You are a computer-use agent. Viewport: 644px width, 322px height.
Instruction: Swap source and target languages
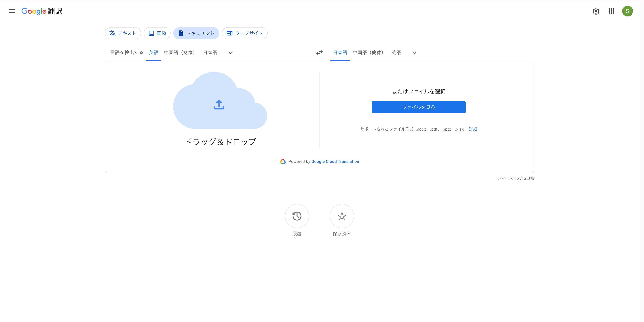pyautogui.click(x=319, y=53)
